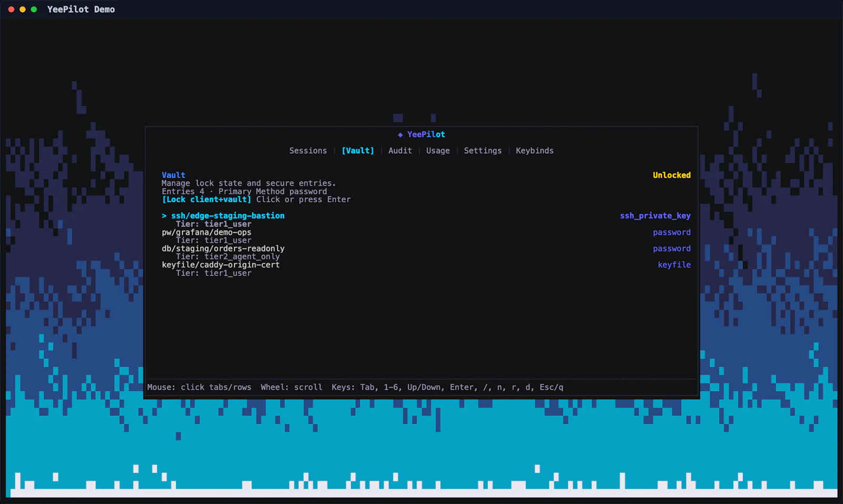Click the keyfile type label
This screenshot has height=504, width=843.
674,265
